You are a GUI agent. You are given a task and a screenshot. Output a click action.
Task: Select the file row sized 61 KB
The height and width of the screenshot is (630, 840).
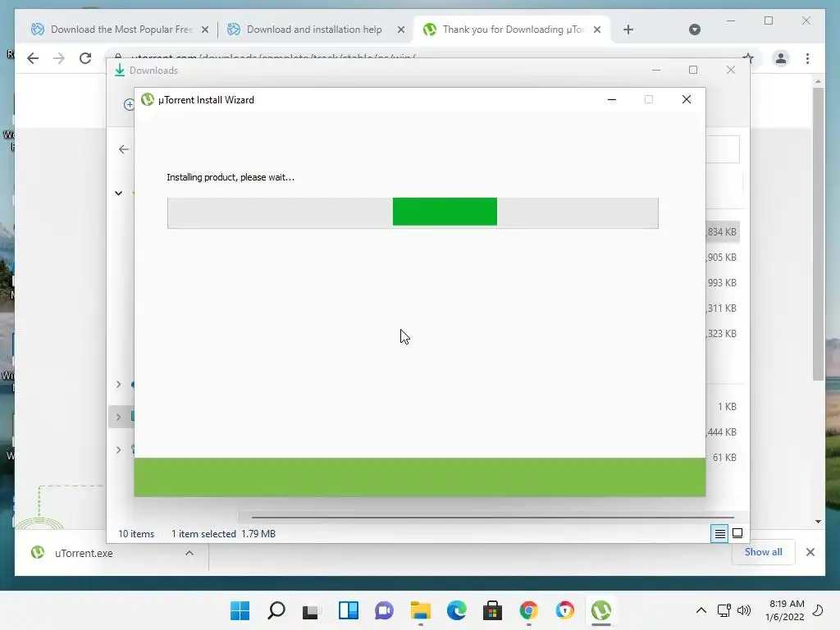(722, 458)
